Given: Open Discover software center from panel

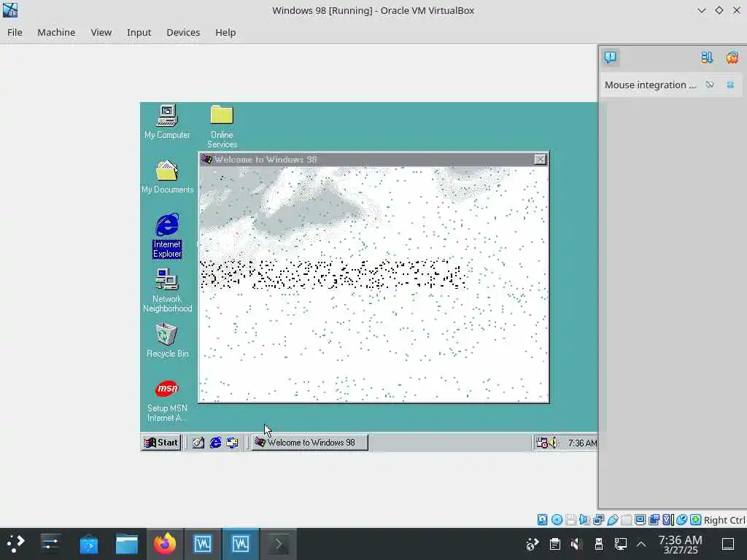Looking at the screenshot, I should tap(88, 544).
